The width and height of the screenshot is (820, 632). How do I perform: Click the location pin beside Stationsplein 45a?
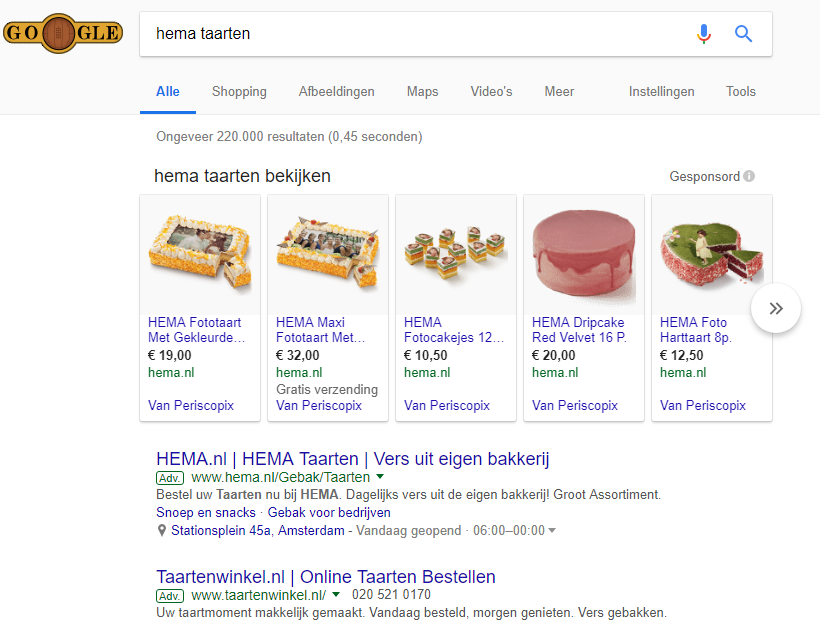pos(162,531)
